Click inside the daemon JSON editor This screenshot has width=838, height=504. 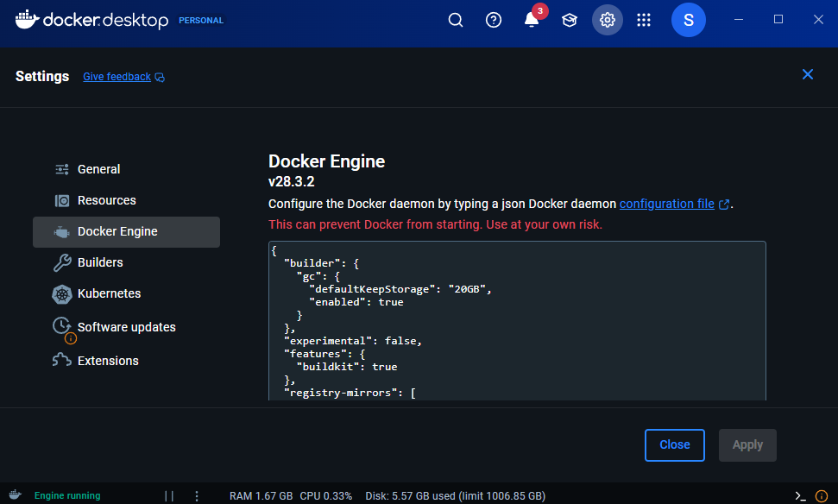coord(517,321)
